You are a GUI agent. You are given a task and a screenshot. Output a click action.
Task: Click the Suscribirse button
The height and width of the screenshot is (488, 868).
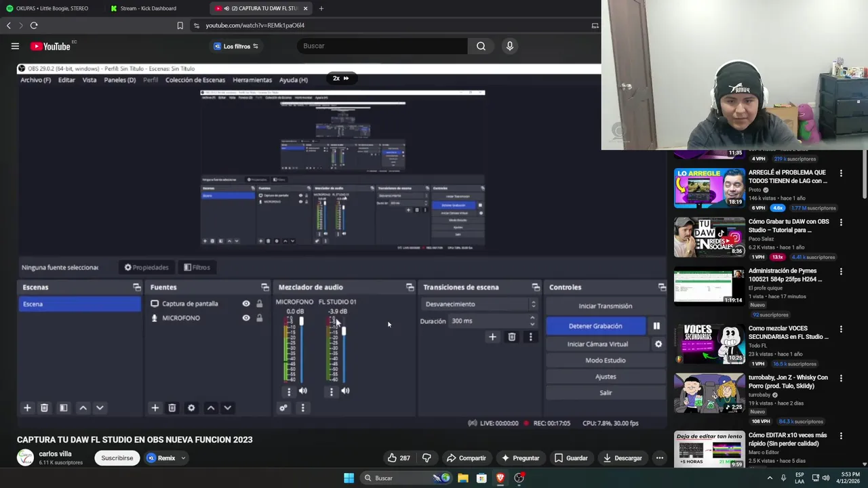click(117, 458)
